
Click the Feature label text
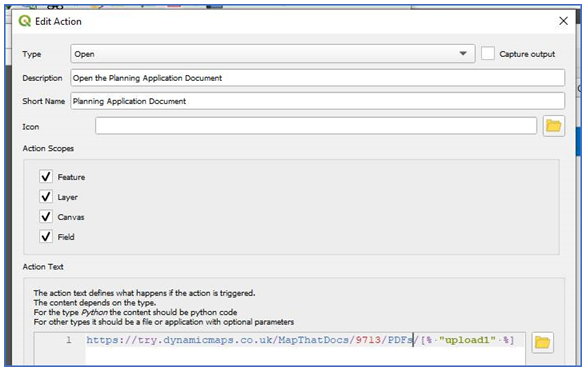[x=71, y=177]
